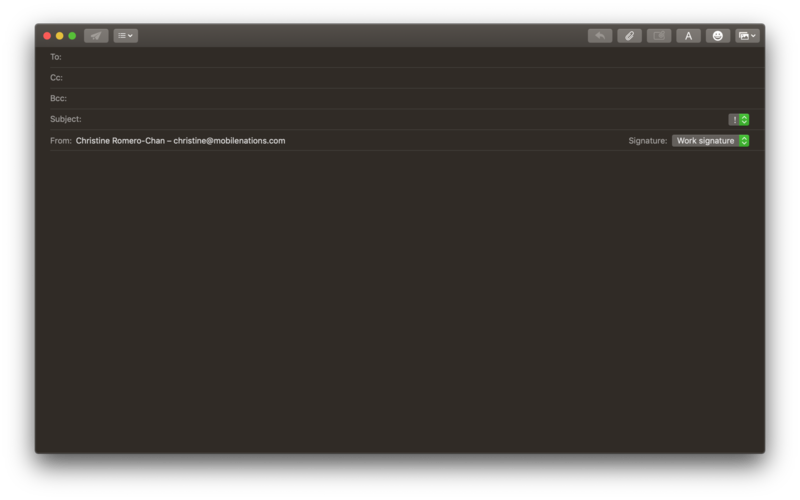Show the format bar with A icon

[688, 36]
